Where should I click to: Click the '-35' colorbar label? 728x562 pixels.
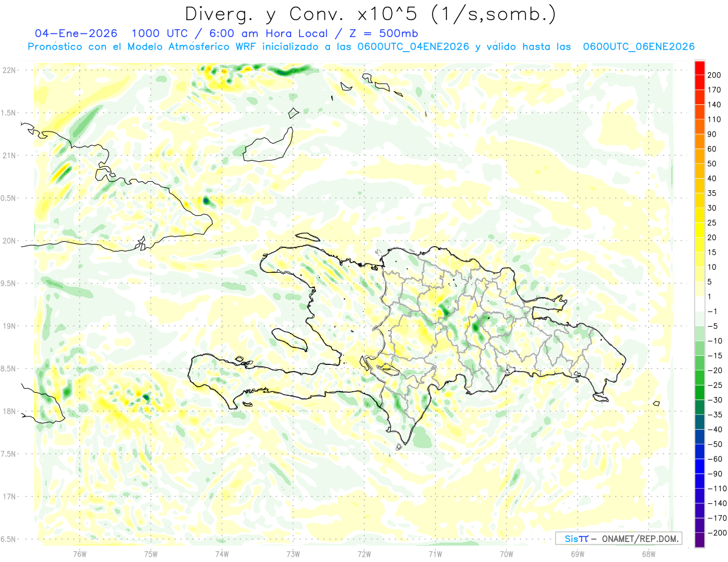[714, 415]
